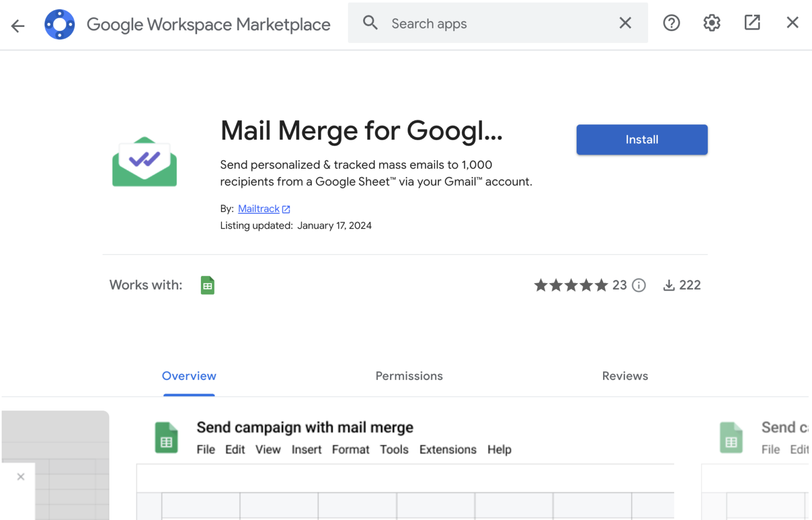This screenshot has height=520, width=812.
Task: Dismiss the first screenshot thumbnail
Action: tap(21, 477)
